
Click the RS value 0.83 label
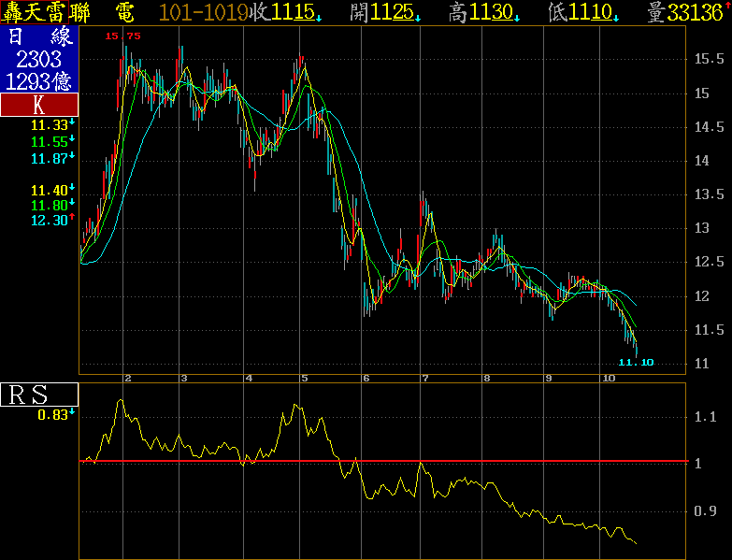(50, 415)
